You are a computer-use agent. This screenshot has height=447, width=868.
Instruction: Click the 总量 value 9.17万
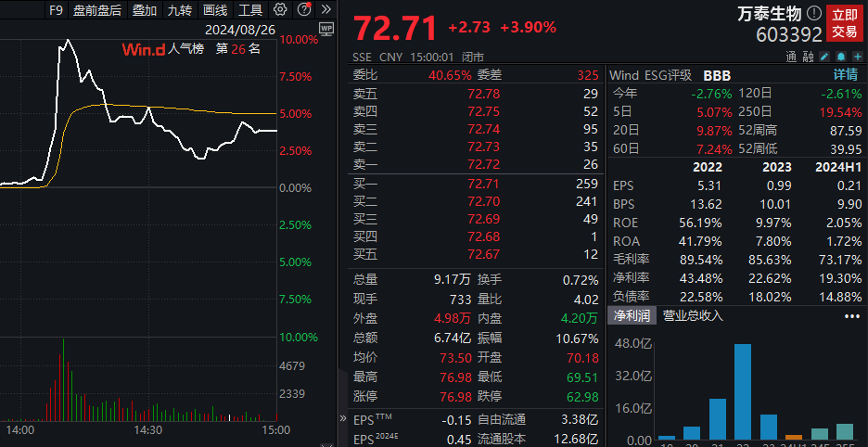point(453,280)
